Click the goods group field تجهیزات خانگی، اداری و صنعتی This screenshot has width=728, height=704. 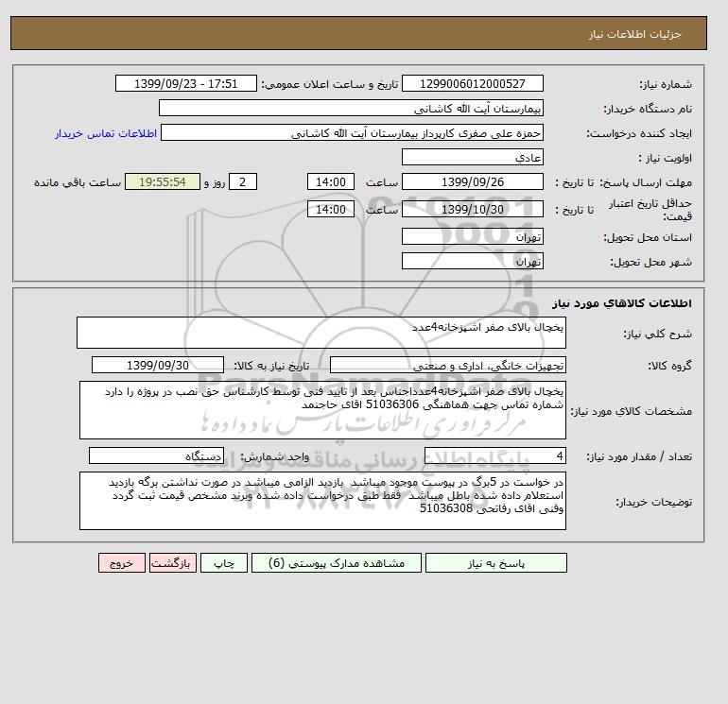click(x=447, y=365)
